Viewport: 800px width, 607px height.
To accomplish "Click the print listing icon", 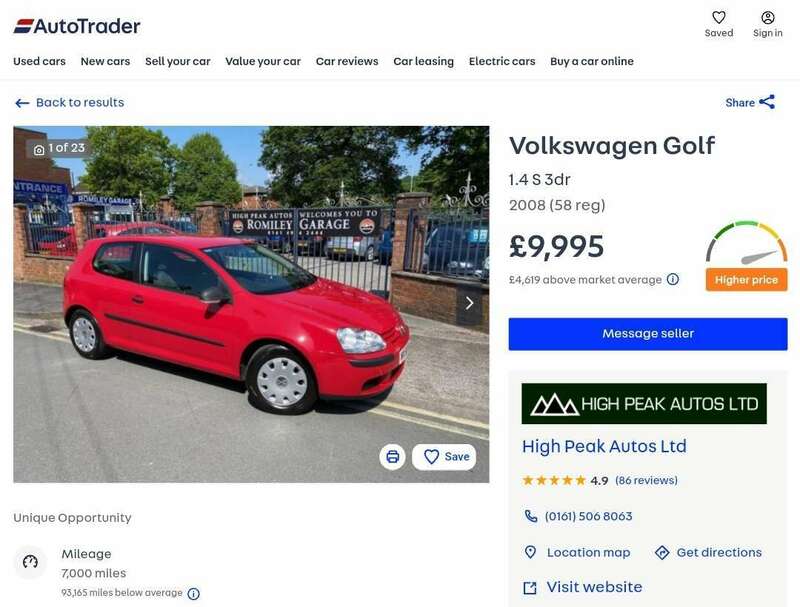I will click(392, 457).
